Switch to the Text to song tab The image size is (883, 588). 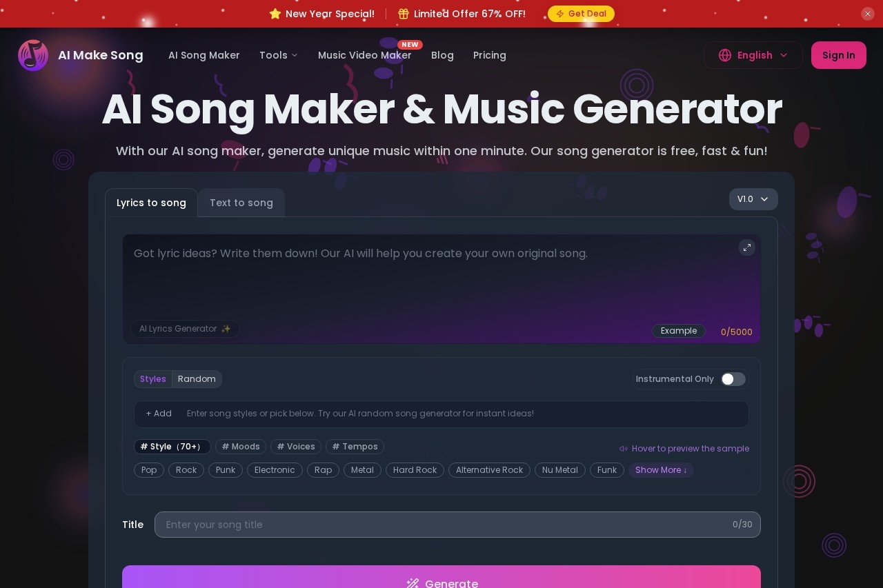(241, 203)
